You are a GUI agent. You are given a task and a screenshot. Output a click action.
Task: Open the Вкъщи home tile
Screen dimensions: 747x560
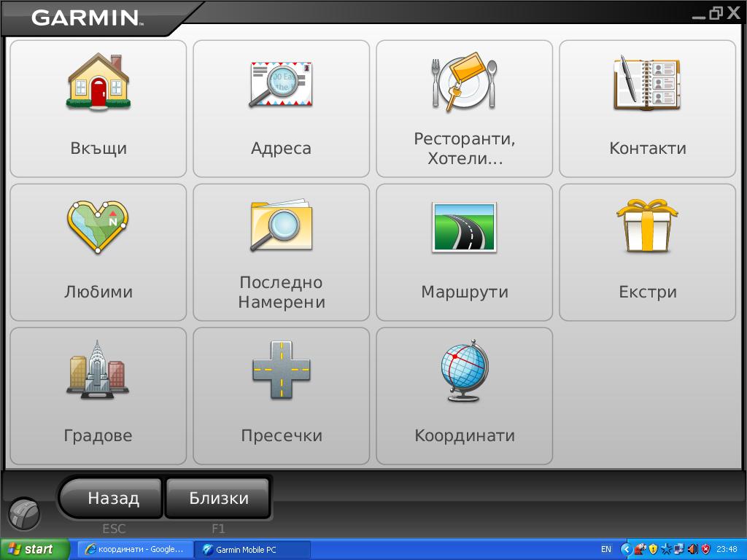98,109
